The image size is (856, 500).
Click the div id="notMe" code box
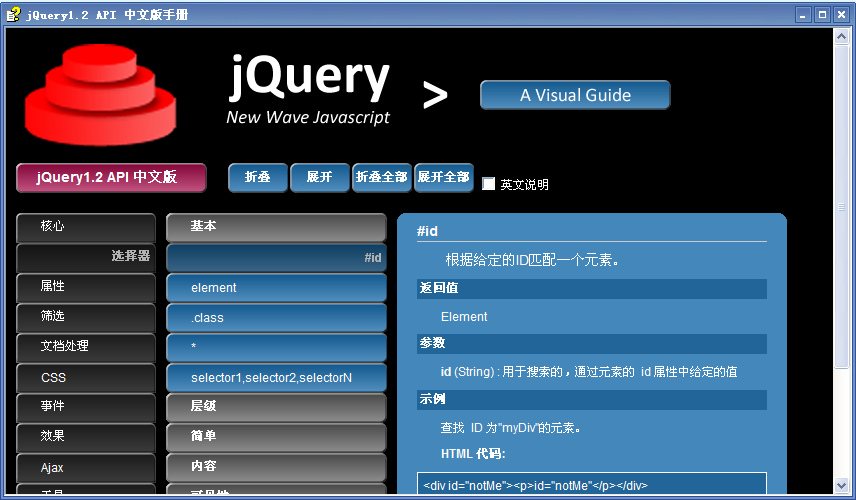pos(592,484)
